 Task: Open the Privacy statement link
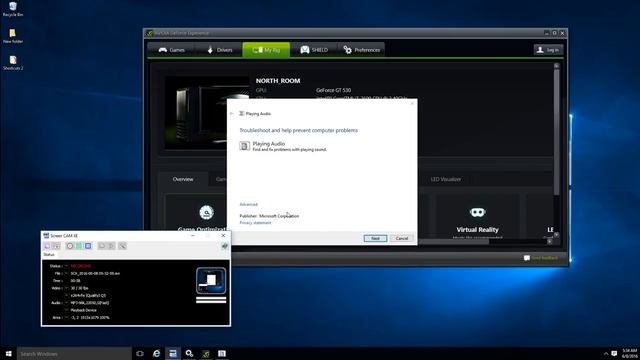[x=255, y=223]
